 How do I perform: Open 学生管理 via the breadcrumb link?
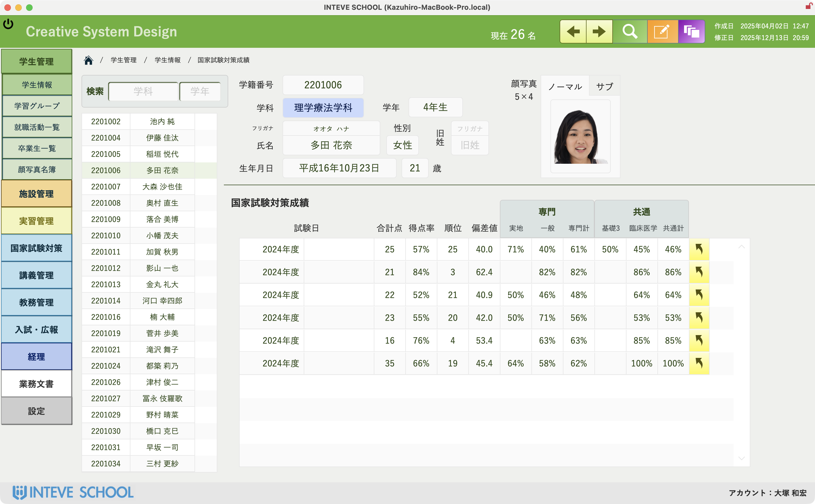coord(123,60)
